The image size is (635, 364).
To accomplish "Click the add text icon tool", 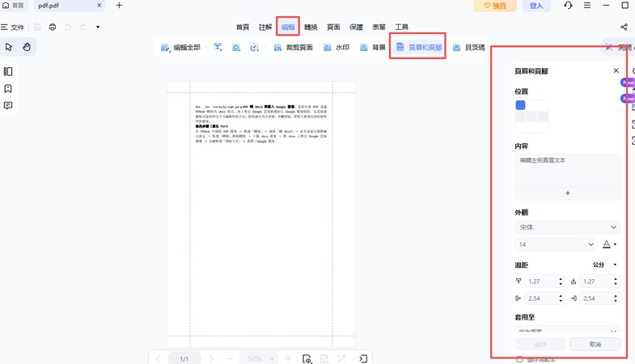I will tap(218, 48).
